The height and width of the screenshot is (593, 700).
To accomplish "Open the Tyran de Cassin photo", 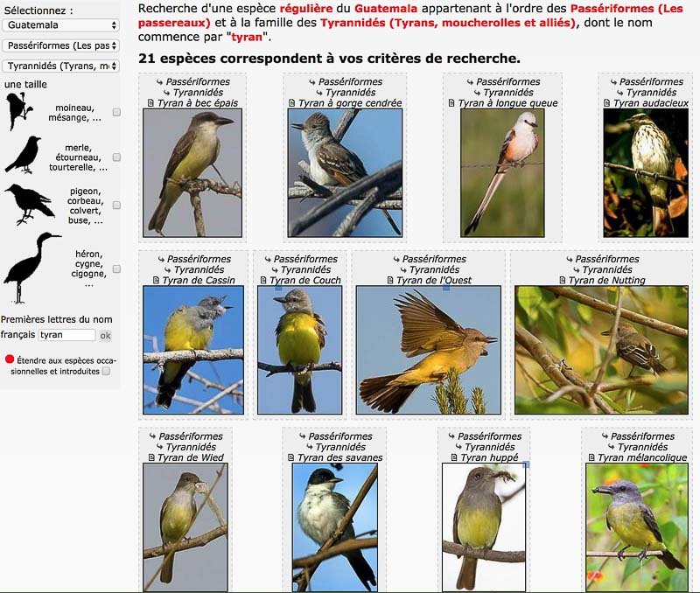I will tap(193, 350).
